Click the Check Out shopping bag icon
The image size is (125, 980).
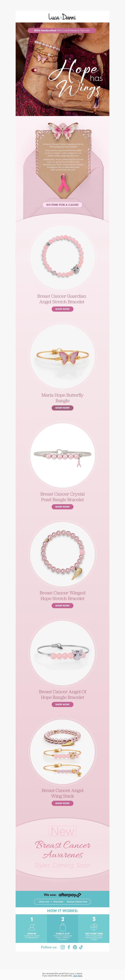62,927
